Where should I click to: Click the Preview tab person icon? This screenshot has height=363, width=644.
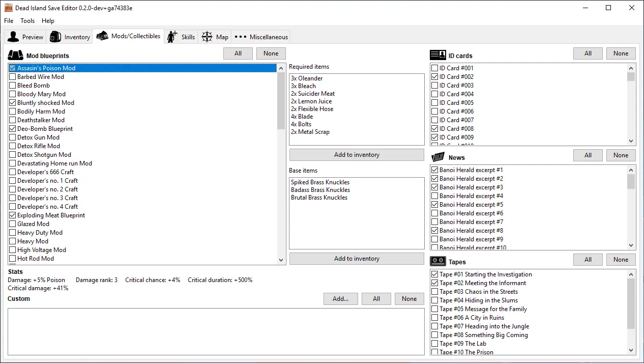point(13,37)
